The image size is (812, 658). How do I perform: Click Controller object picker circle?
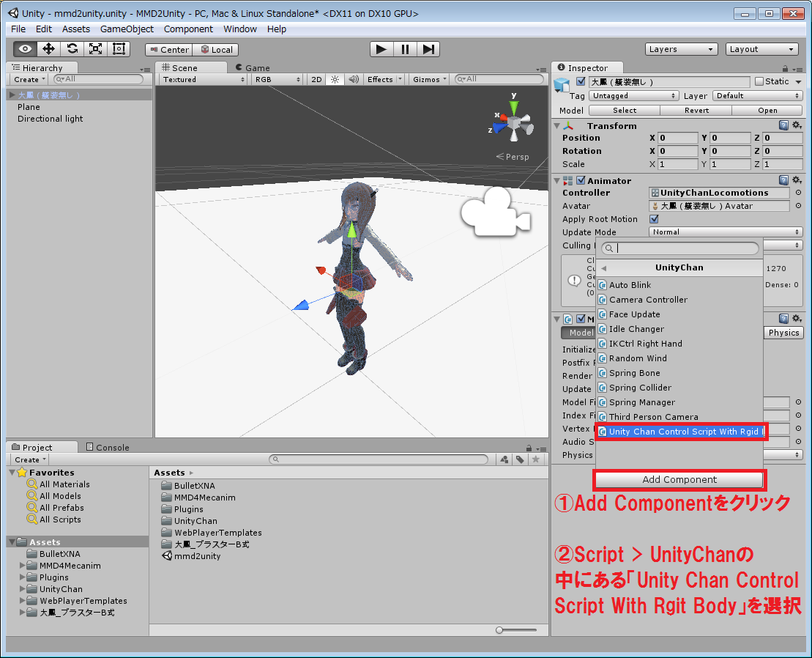pyautogui.click(x=798, y=193)
